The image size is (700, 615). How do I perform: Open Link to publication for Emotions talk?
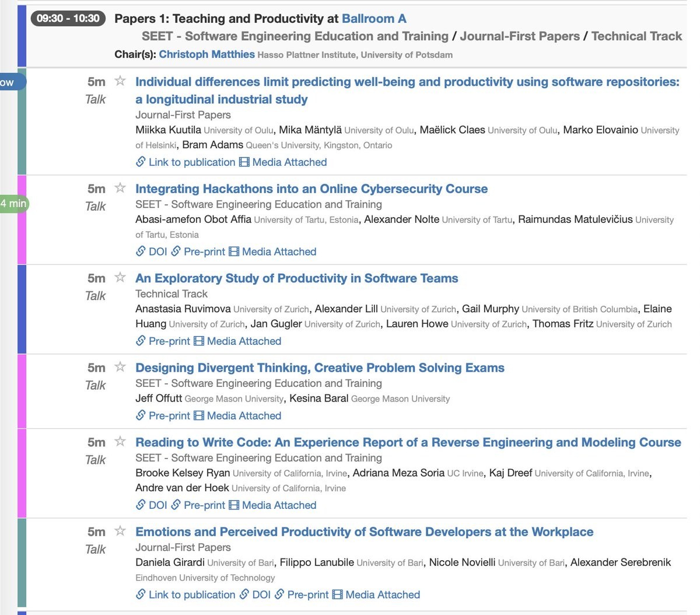pyautogui.click(x=185, y=595)
